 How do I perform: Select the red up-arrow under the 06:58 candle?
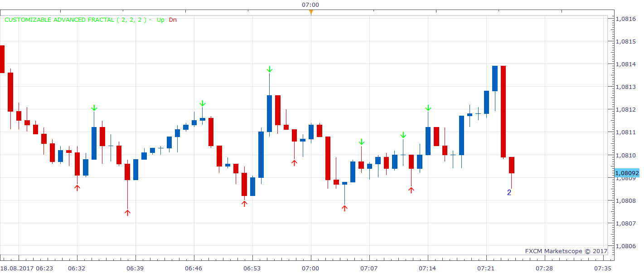(294, 163)
